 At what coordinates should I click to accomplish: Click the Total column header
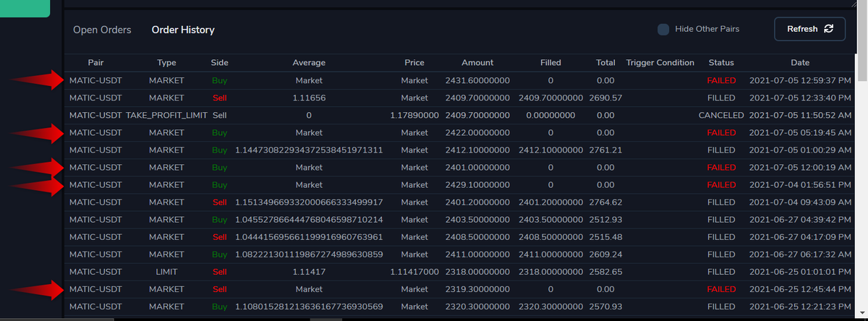click(605, 63)
